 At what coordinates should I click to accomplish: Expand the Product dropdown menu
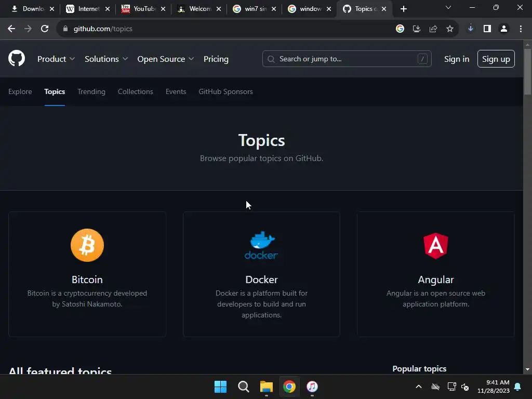click(x=56, y=59)
